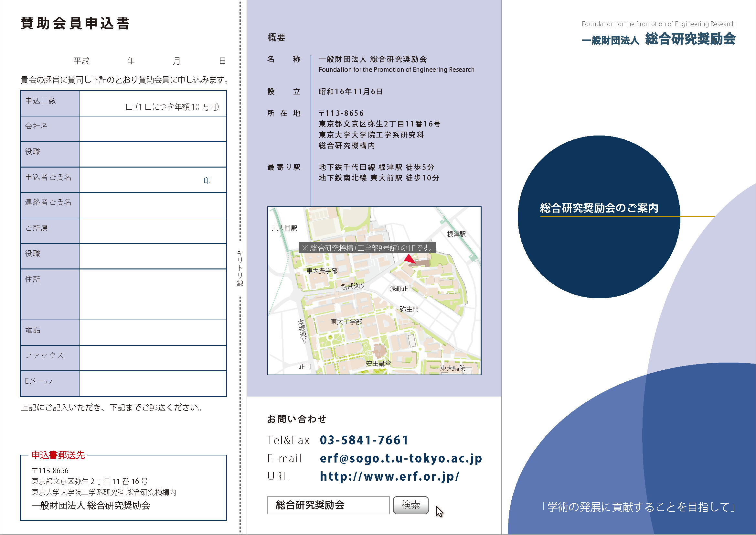Click the 概要 section heading

276,37
